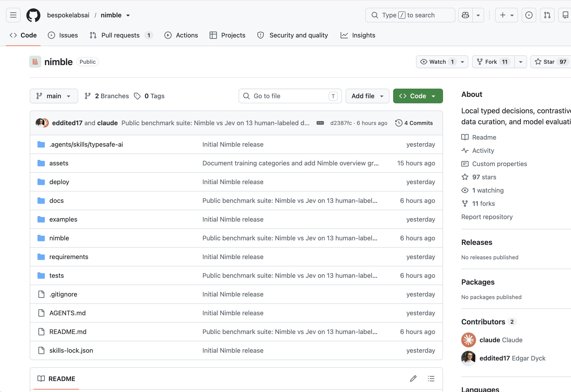This screenshot has height=392, width=571.
Task: Open the Copilot chat icon
Action: tap(465, 15)
